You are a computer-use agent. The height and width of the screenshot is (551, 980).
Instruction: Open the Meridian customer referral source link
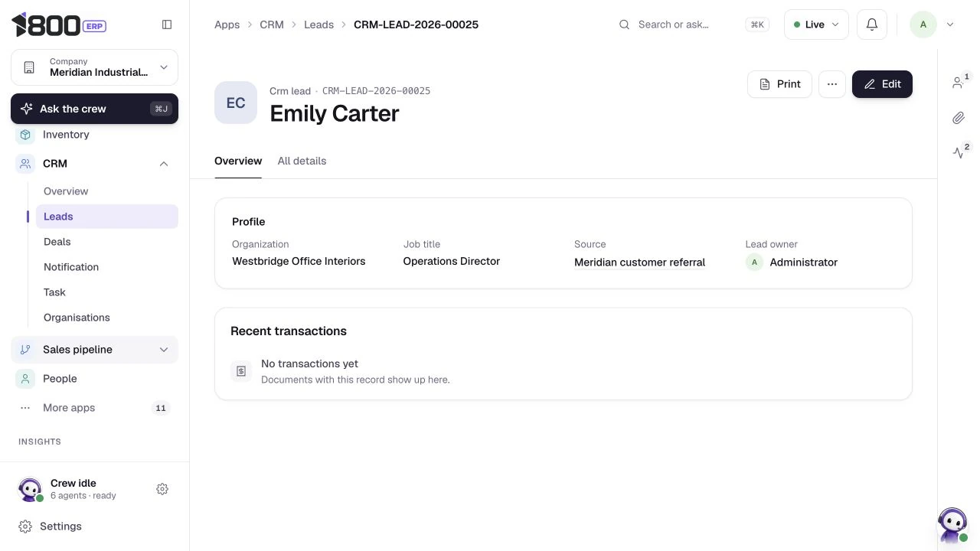pos(639,262)
